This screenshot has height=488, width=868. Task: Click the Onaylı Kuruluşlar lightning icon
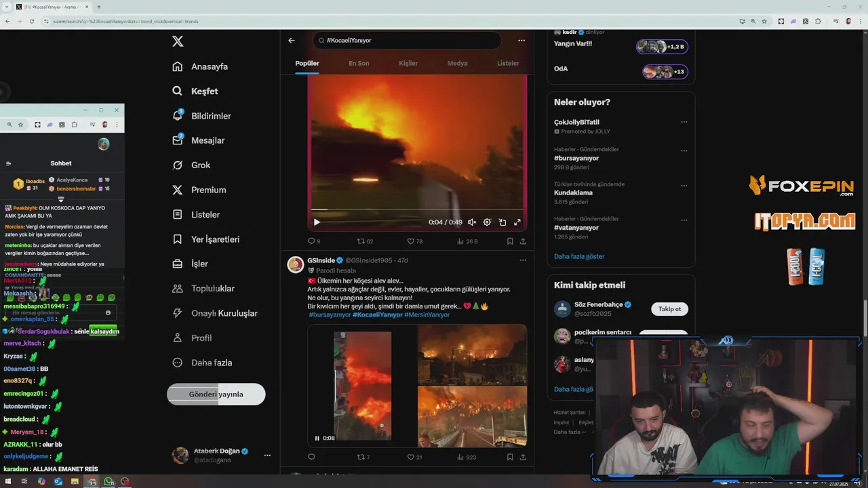pyautogui.click(x=178, y=313)
